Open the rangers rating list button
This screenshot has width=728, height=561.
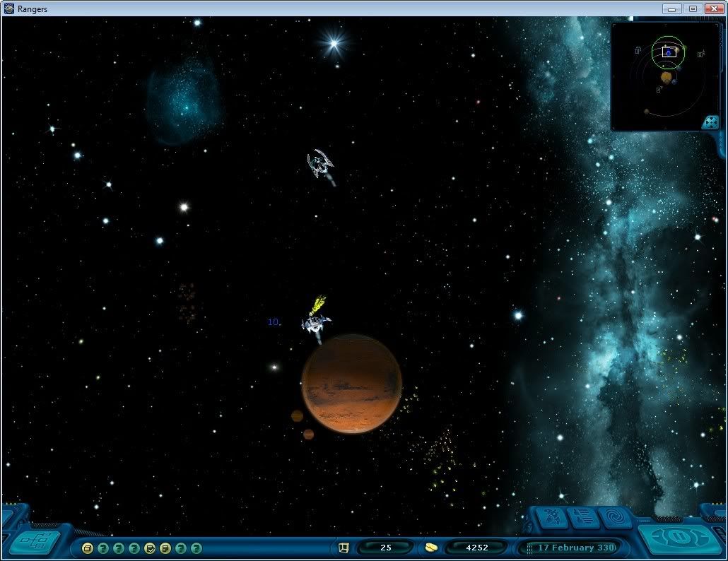pyautogui.click(x=582, y=516)
